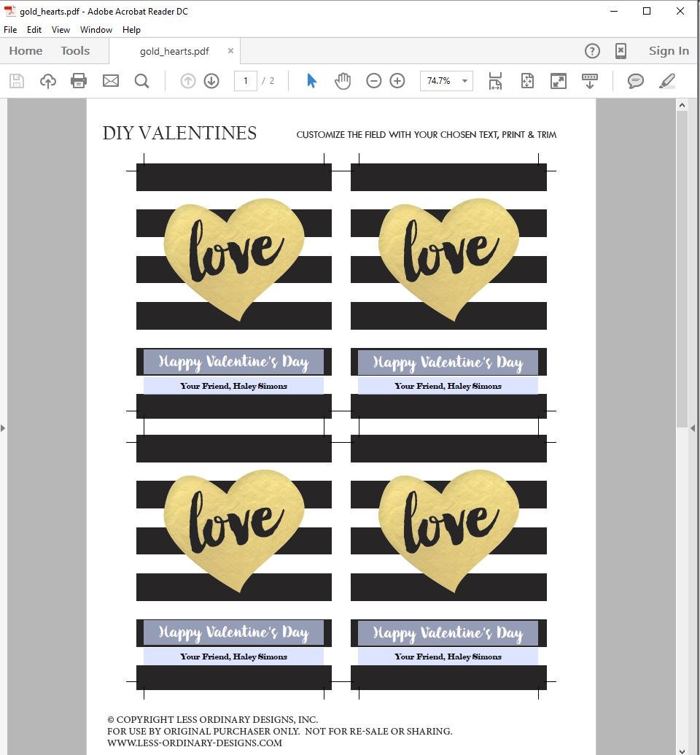Click the scroll up arrow
700x755 pixels.
tap(682, 104)
